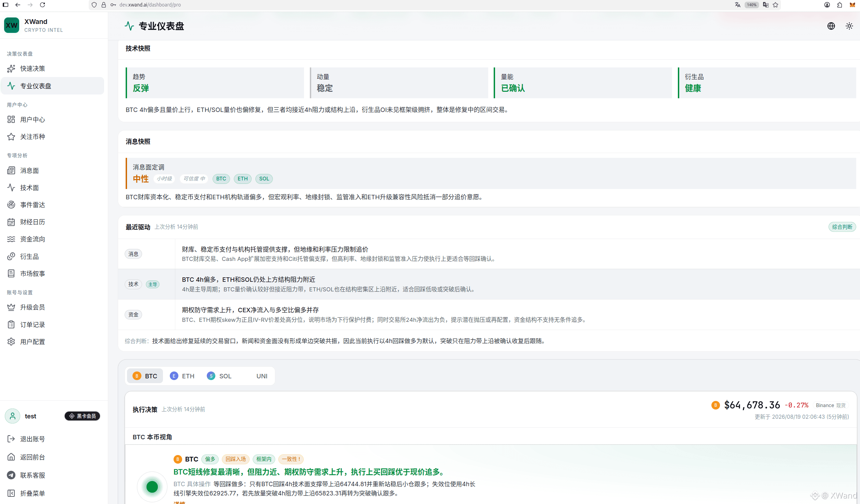Click browser back arrow
Viewport: 860px width, 504px height.
18,5
